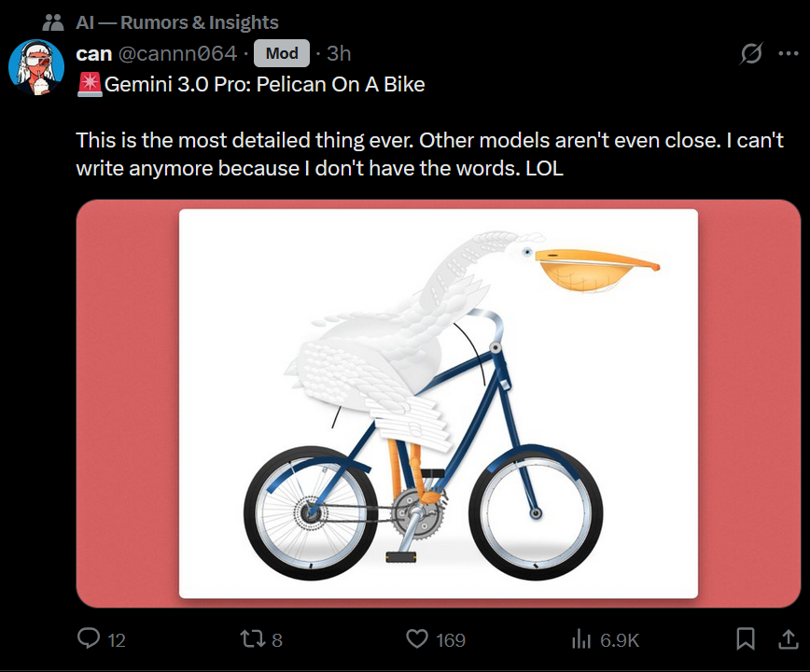
Task: Open the three-dot More menu
Action: 789,54
